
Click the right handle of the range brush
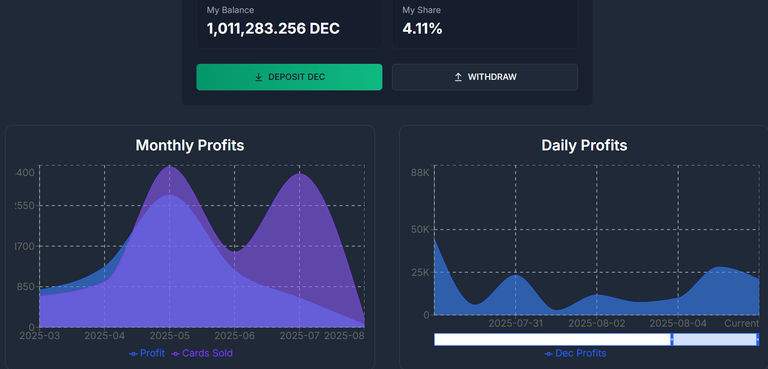coord(758,339)
